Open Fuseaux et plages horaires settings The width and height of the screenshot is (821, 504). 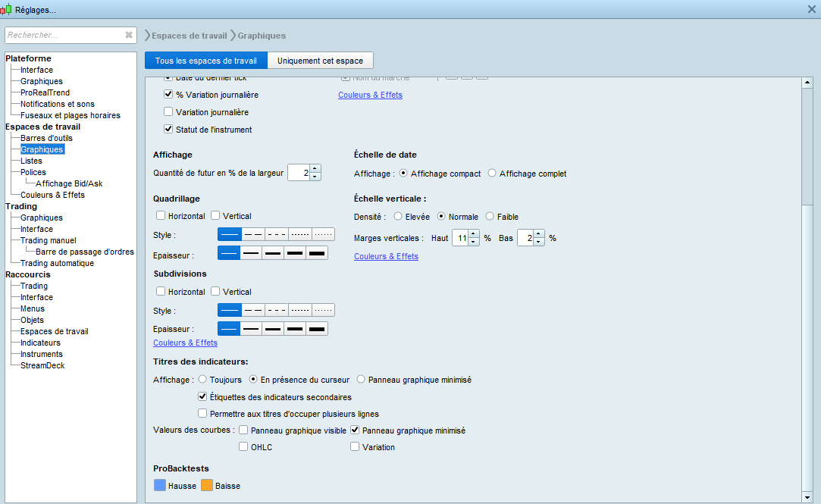coord(71,115)
